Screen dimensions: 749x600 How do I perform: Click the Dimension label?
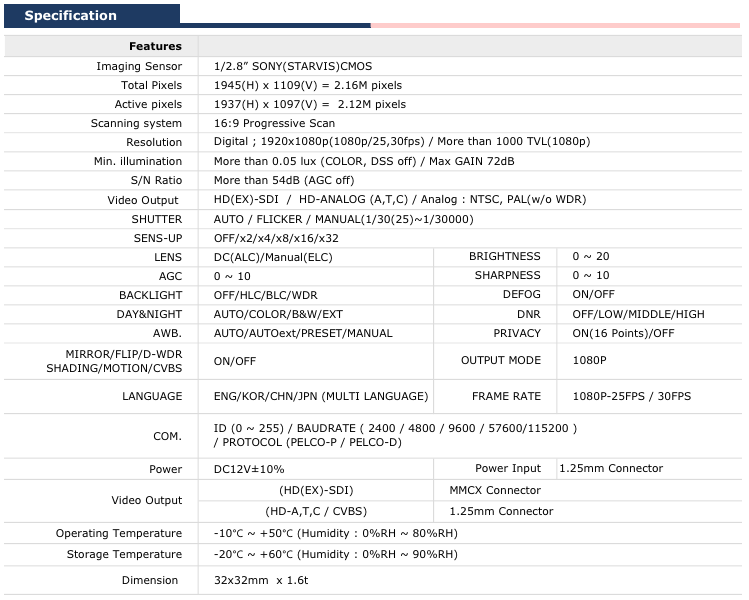150,580
